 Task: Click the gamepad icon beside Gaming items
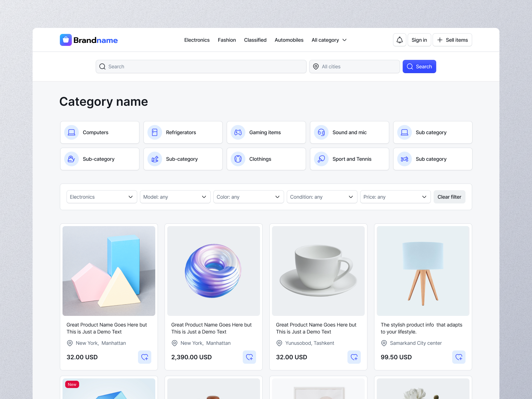tap(238, 132)
